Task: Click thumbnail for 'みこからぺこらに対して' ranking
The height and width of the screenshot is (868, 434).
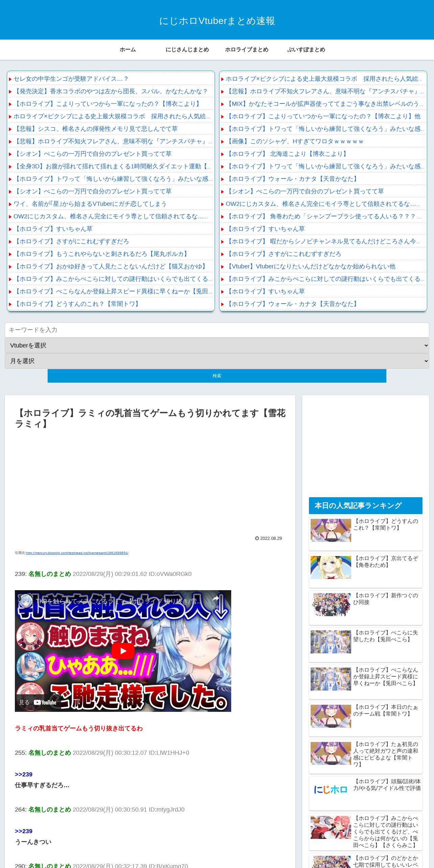Action: [x=331, y=827]
